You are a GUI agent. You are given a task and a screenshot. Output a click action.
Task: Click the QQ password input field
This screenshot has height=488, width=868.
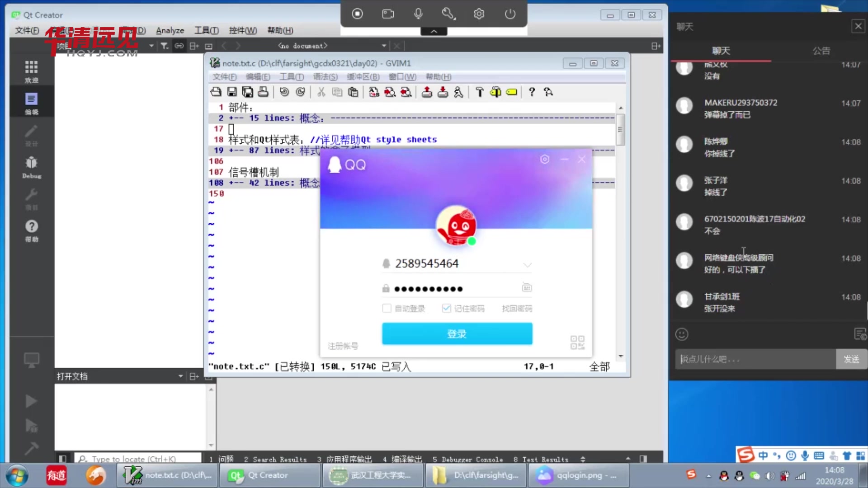click(x=457, y=289)
